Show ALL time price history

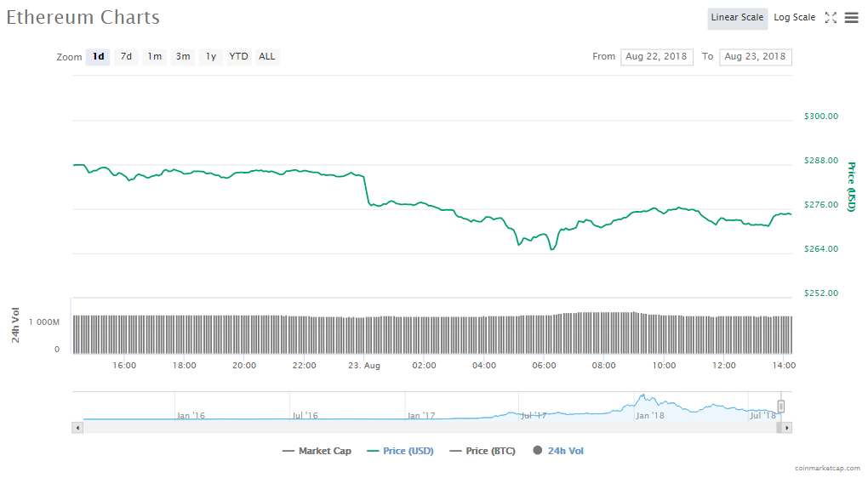[267, 57]
